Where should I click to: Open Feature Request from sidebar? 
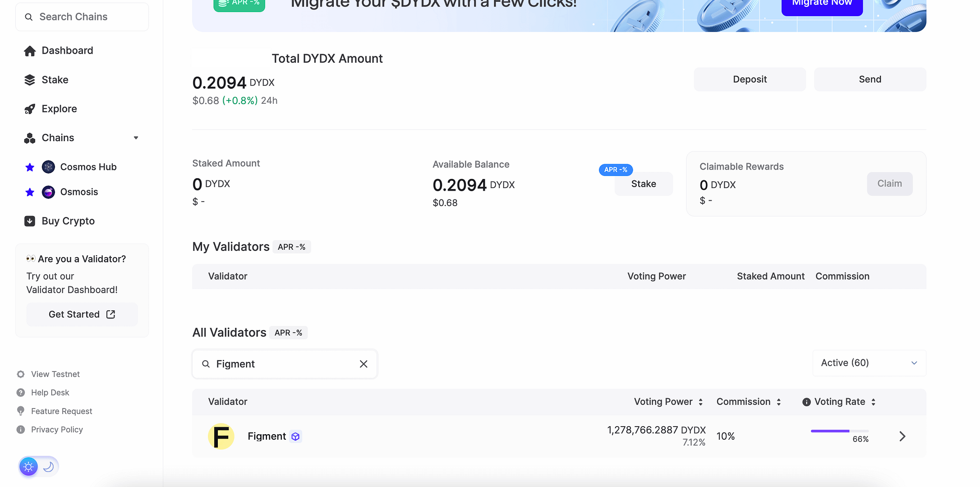(61, 411)
